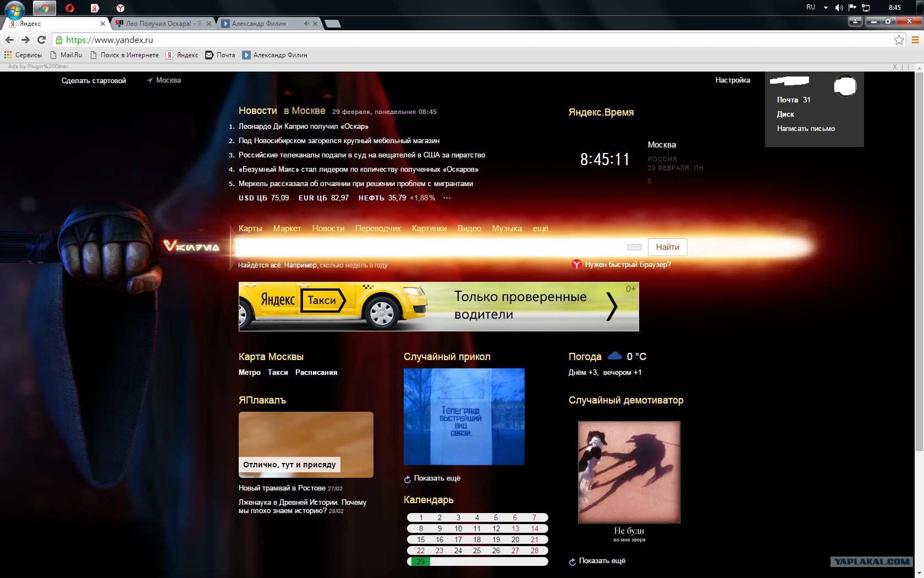Expand more exchange rates with the dots
Screen dimensions: 924x578
(447, 198)
